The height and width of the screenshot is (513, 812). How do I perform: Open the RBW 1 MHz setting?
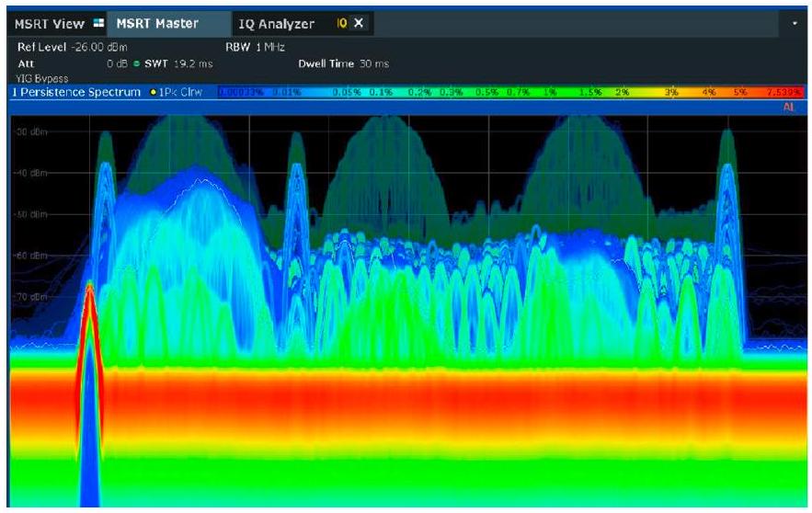coord(257,46)
